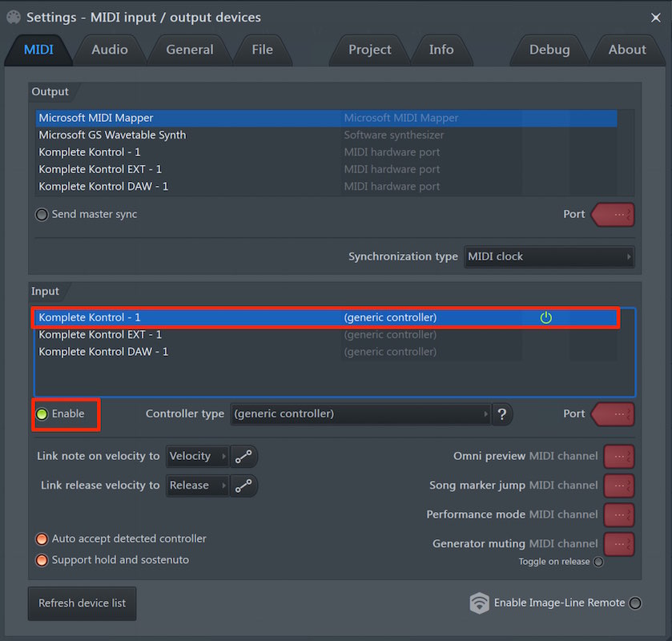Click the power icon on Komplete Kontrol - 1 input
672x641 pixels.
pyautogui.click(x=545, y=317)
